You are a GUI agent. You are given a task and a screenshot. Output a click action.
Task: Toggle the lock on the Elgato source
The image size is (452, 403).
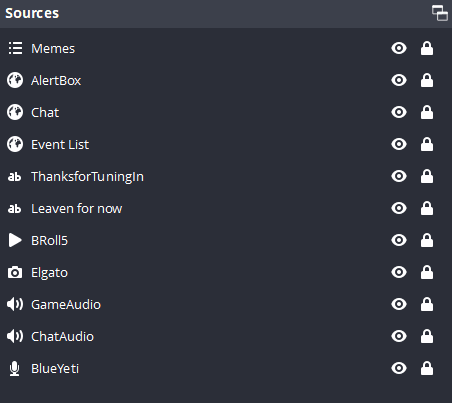pyautogui.click(x=427, y=272)
